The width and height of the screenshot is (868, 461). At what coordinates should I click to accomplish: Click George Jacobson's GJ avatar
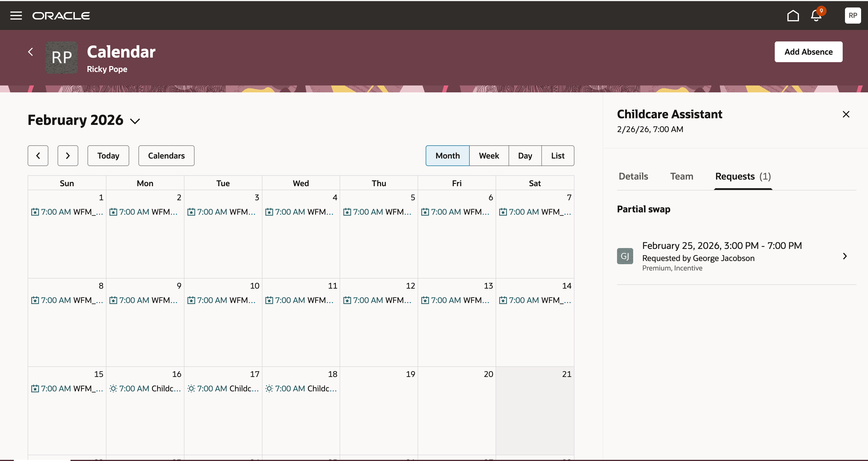click(x=625, y=256)
